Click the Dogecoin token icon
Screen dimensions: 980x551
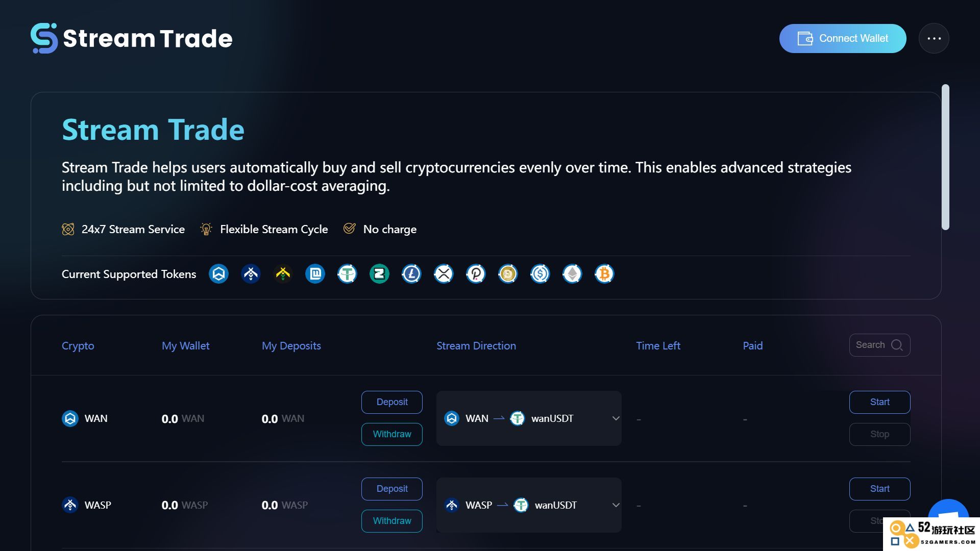508,274
